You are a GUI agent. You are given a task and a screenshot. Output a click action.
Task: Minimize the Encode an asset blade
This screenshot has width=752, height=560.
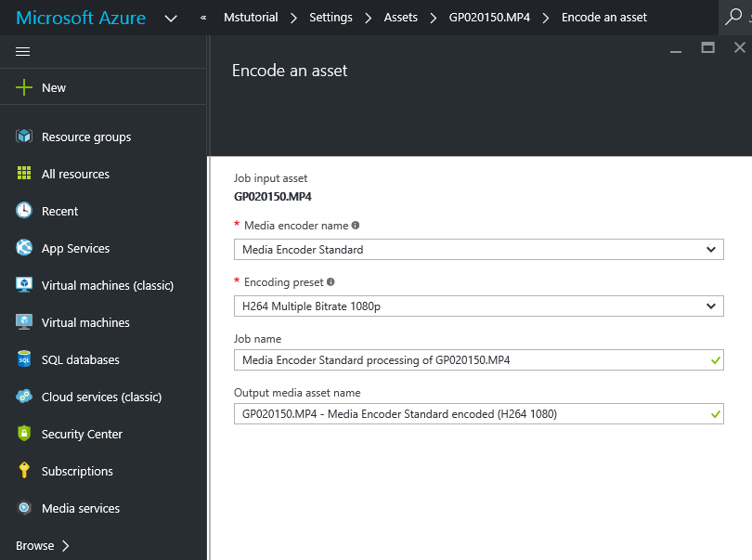click(x=676, y=51)
